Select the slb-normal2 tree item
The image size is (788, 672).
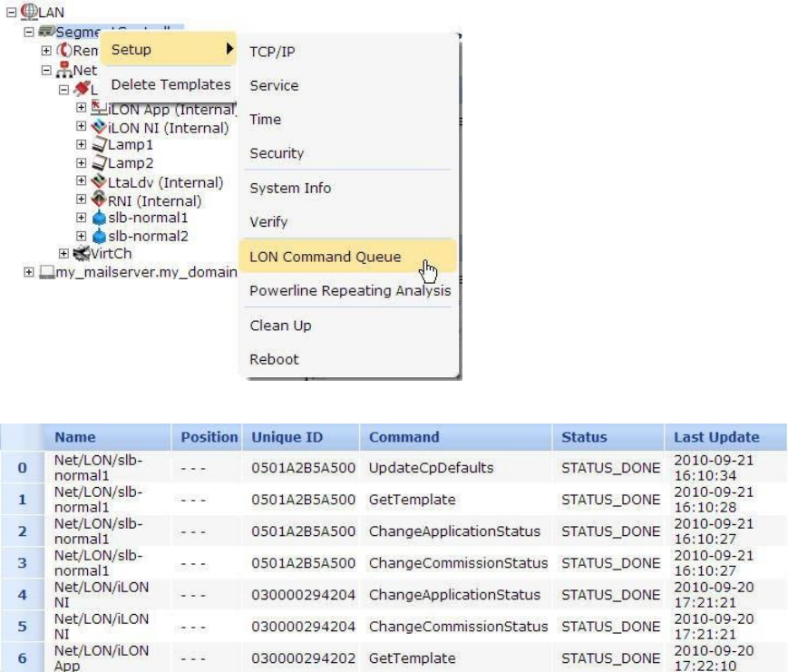tap(148, 236)
